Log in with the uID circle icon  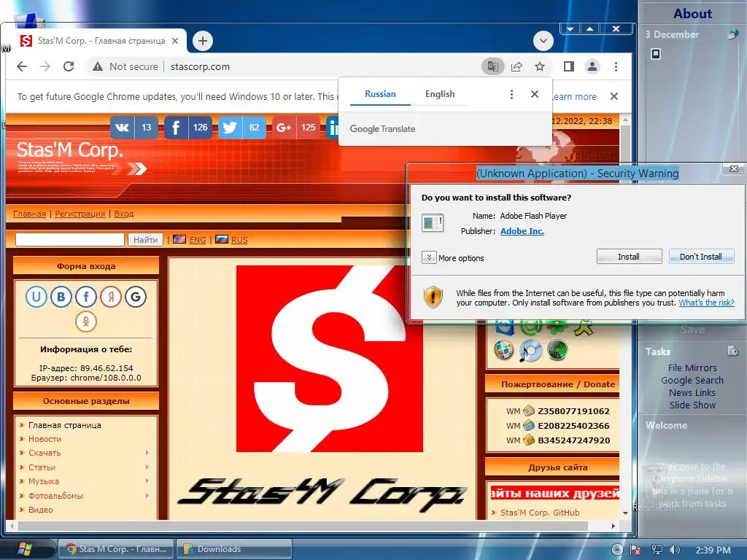(36, 297)
